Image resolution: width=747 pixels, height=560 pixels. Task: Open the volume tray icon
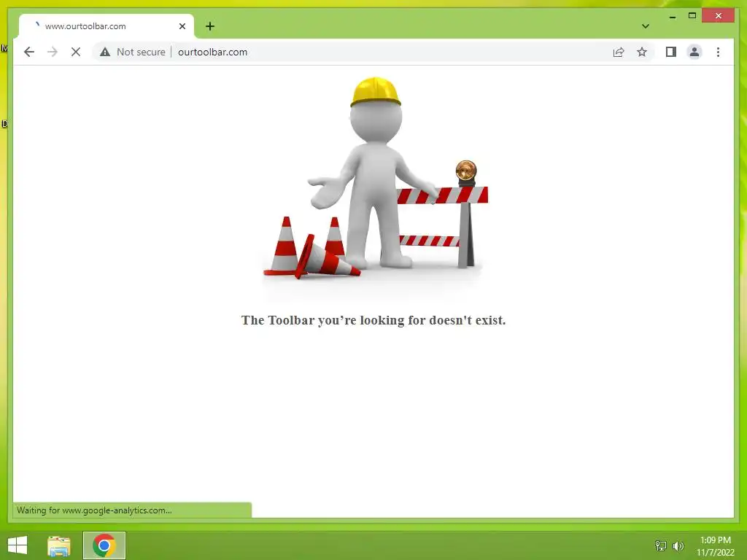click(x=678, y=545)
